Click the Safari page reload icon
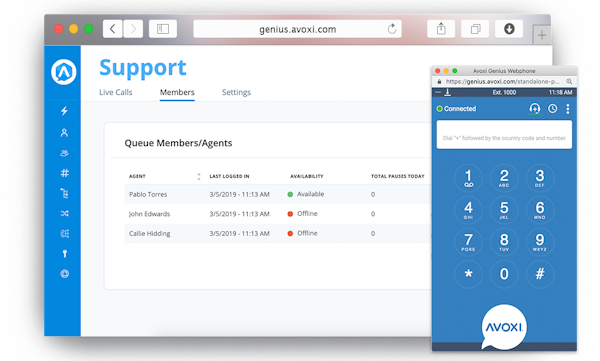This screenshot has width=600, height=361. 392,29
